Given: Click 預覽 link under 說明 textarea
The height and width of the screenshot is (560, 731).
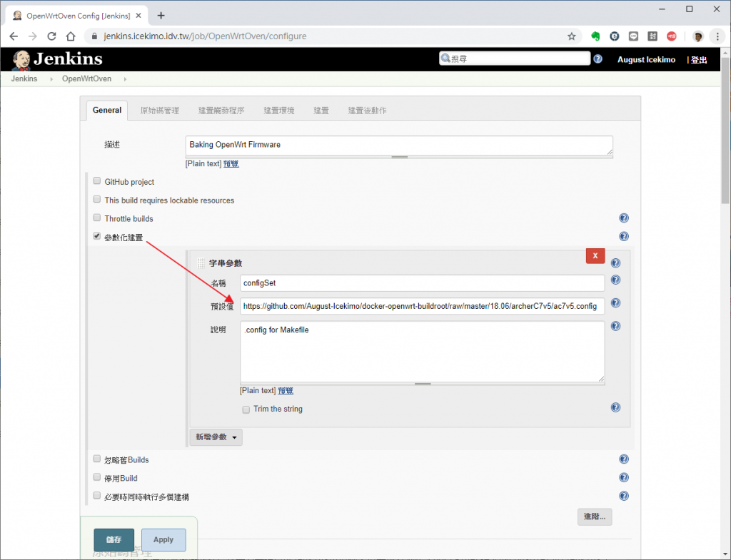Looking at the screenshot, I should [x=286, y=390].
